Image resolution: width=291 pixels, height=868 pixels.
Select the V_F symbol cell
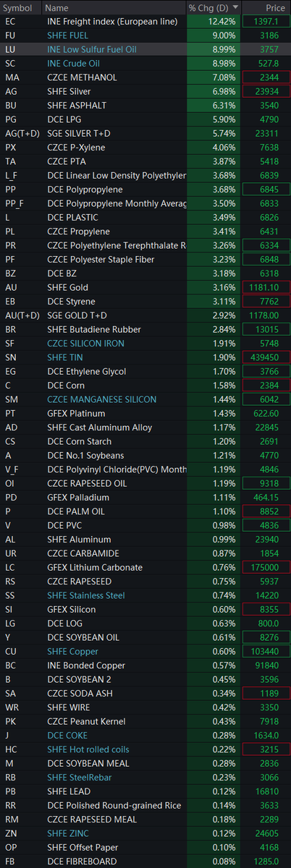click(12, 469)
